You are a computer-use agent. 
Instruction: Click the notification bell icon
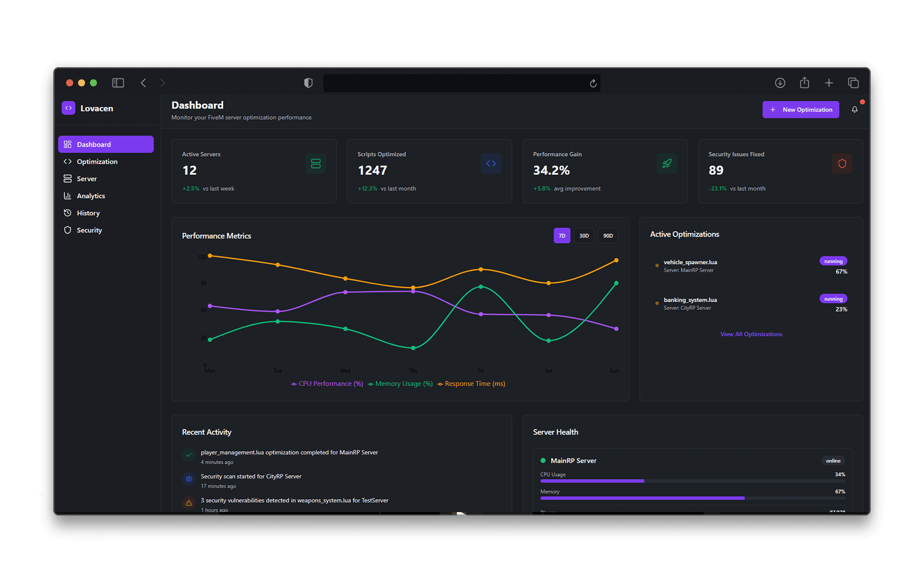click(854, 110)
